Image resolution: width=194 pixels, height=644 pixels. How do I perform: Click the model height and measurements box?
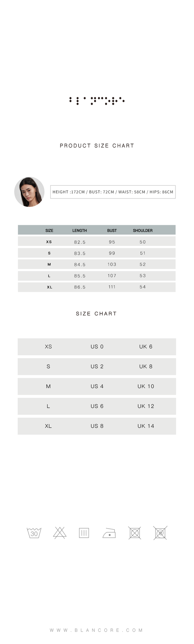point(113,192)
